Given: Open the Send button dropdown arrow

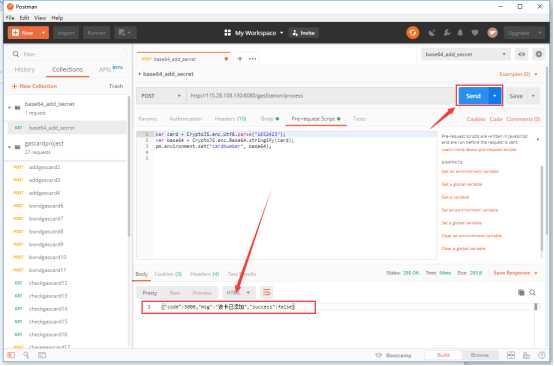Looking at the screenshot, I should (495, 96).
